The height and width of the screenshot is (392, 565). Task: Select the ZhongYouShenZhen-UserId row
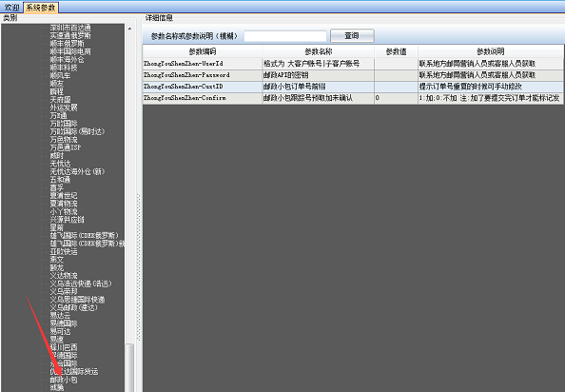coord(353,64)
